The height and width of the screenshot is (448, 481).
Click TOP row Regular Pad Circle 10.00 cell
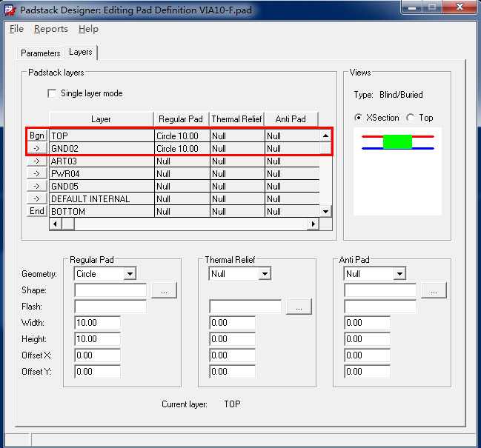(x=182, y=136)
